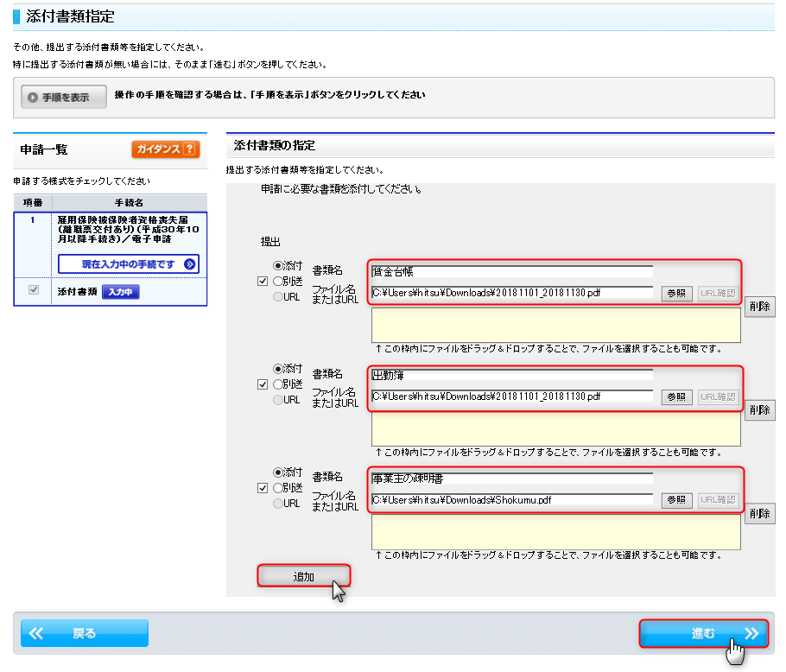Open the ガイダンス help button
This screenshot has height=672, width=786.
coord(165,149)
